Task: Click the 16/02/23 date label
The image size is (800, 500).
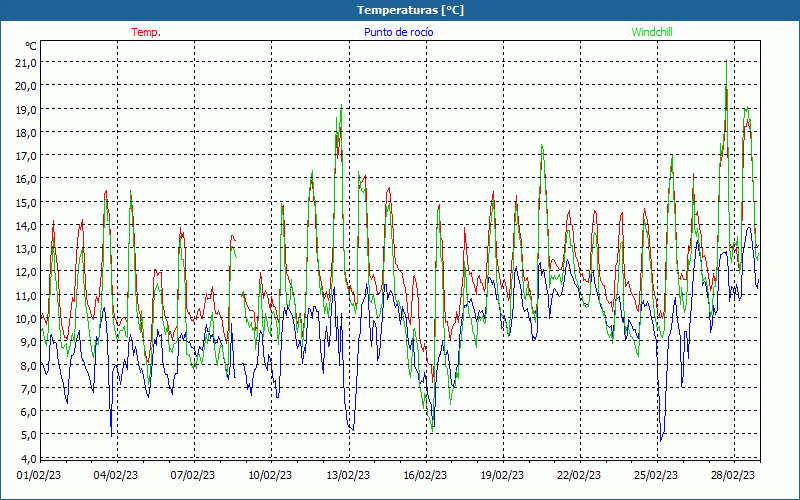Action: 425,476
